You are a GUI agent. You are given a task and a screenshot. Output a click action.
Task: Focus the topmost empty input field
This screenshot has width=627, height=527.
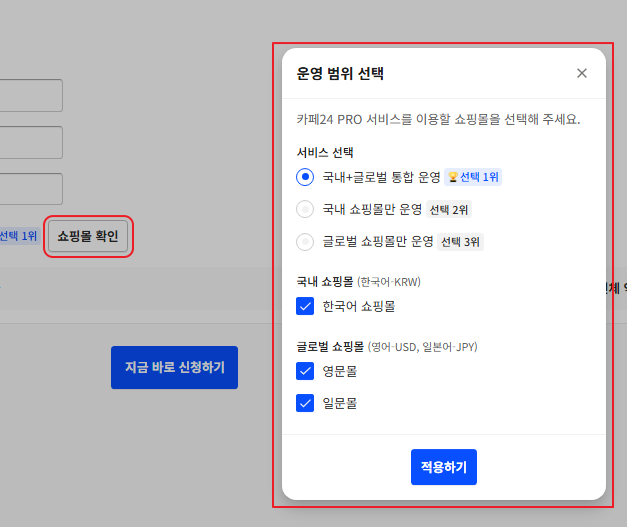click(31, 95)
